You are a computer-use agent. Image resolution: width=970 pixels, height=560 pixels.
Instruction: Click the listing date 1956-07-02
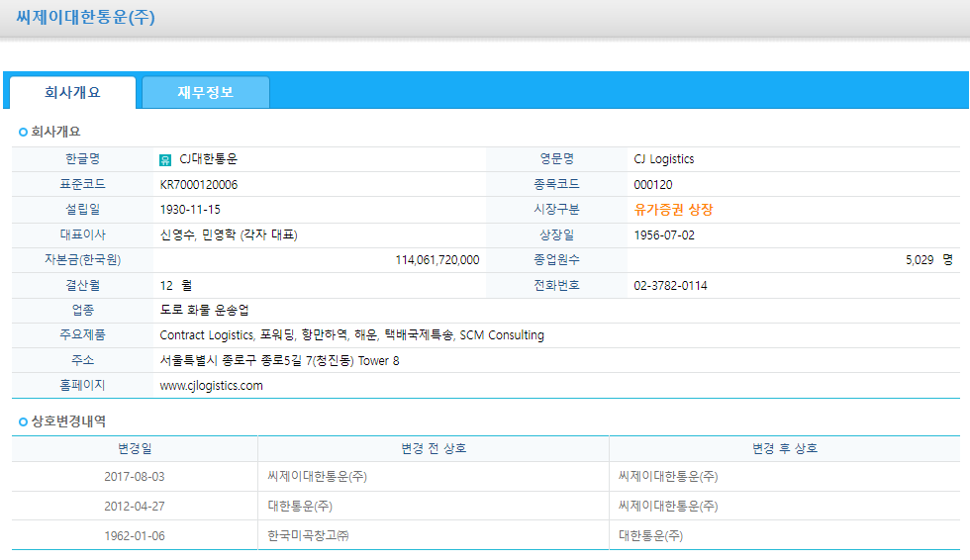tap(664, 235)
